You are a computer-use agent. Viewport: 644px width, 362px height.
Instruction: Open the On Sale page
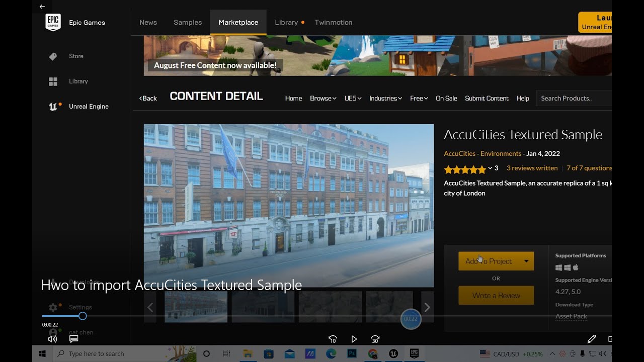click(x=446, y=99)
